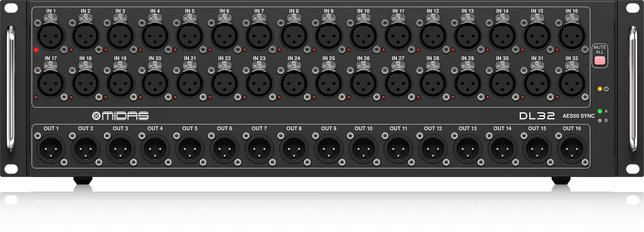This screenshot has height=232, width=644.
Task: Click the IN 22 XLR input jack
Action: (225, 83)
